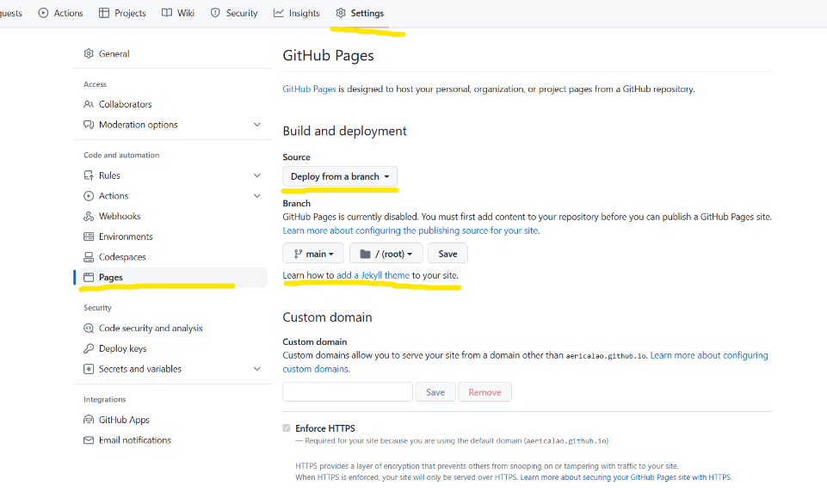Open Code security and analysis settings

tap(151, 329)
